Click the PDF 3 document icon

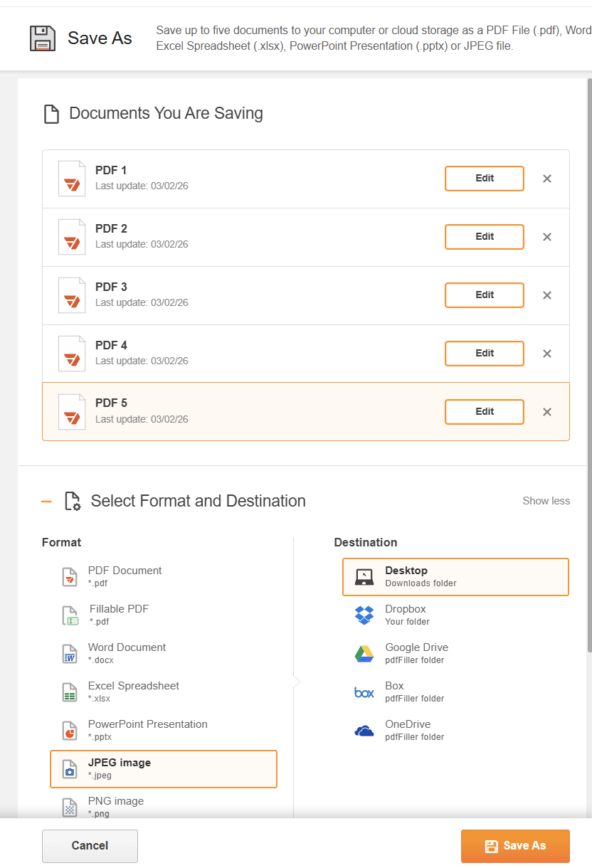coord(72,295)
